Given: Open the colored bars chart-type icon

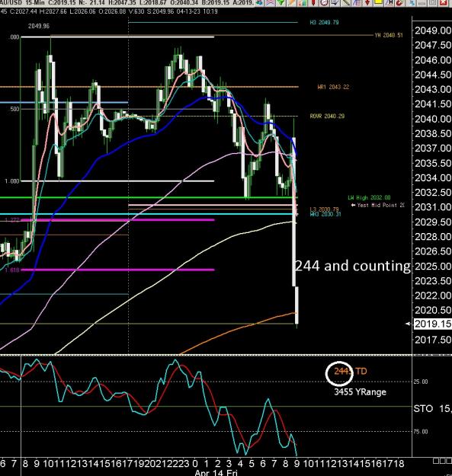Looking at the screenshot, I should pyautogui.click(x=303, y=3).
